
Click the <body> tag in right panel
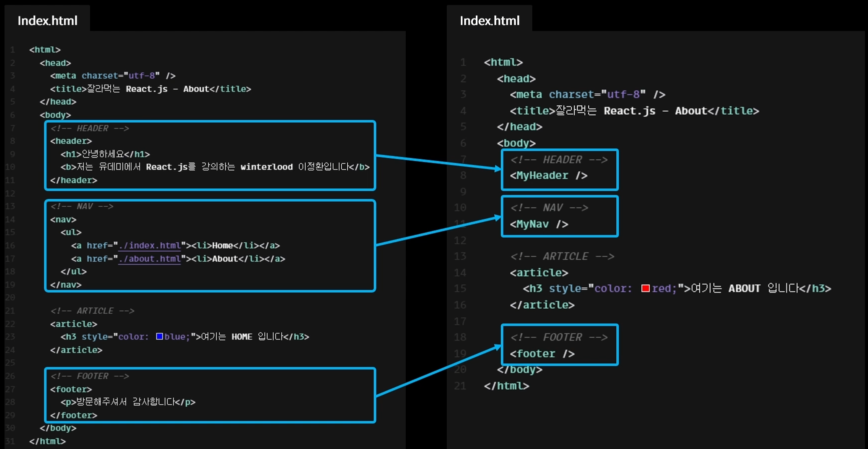(516, 143)
